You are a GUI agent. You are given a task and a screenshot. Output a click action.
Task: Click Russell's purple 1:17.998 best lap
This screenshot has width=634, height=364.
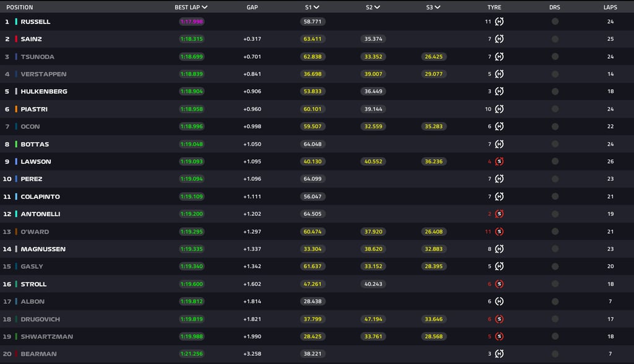(192, 22)
